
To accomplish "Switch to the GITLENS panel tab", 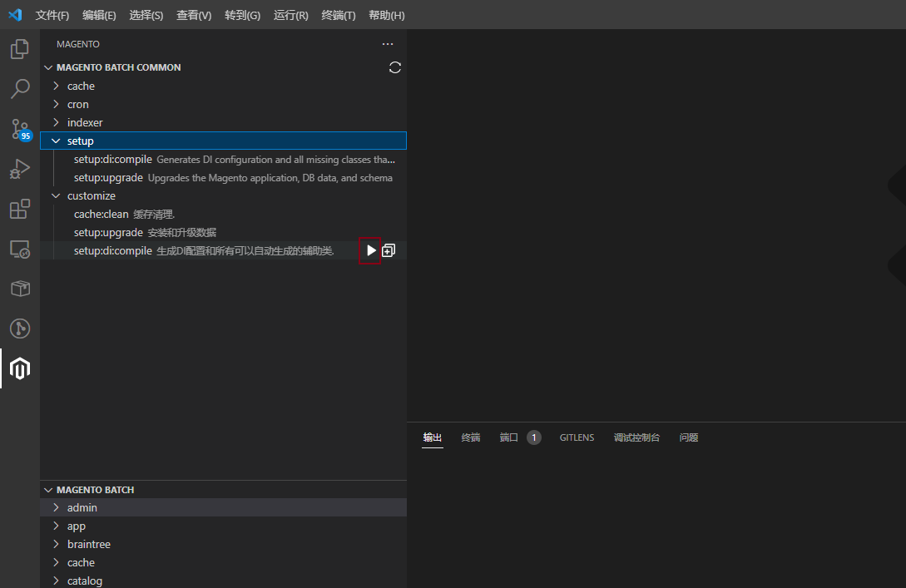I will [577, 437].
